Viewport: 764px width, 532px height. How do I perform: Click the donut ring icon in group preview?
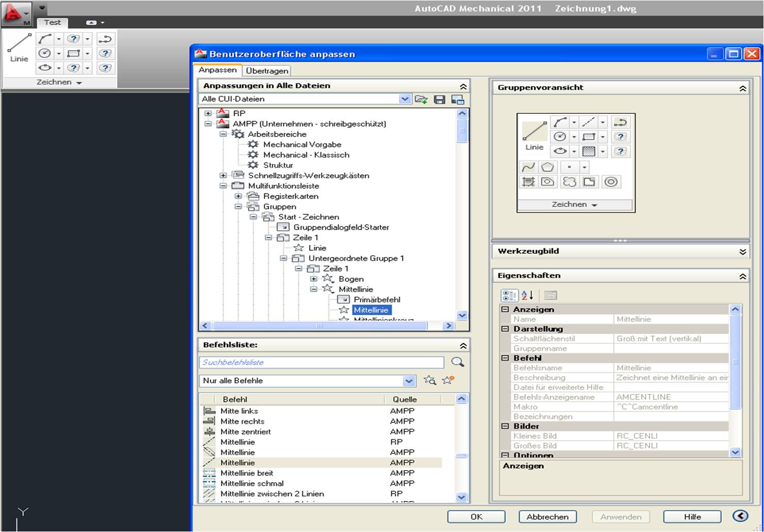click(611, 182)
